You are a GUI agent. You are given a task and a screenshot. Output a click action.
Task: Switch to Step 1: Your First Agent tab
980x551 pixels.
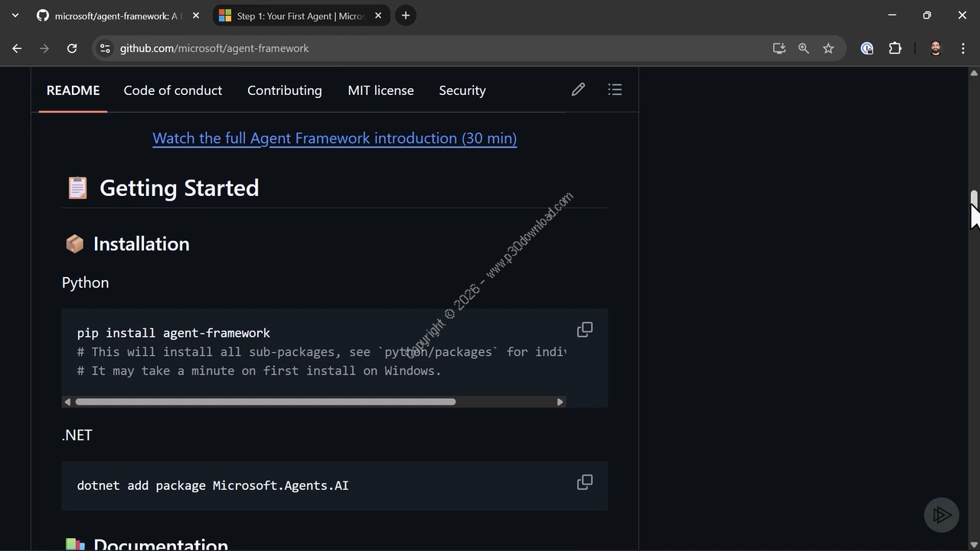point(301,15)
